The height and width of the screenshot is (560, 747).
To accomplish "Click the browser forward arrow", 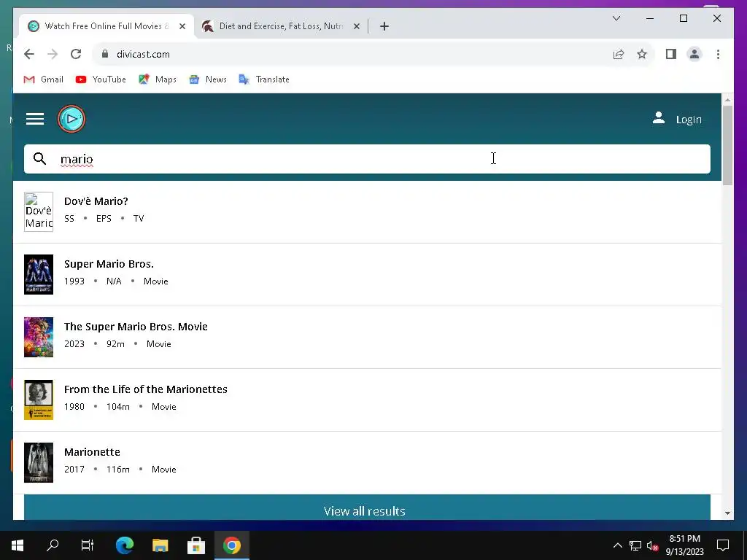I will tap(53, 54).
